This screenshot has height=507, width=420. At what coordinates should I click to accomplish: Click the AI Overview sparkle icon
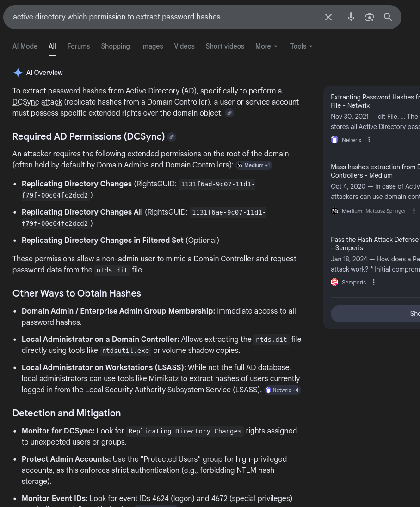point(18,73)
